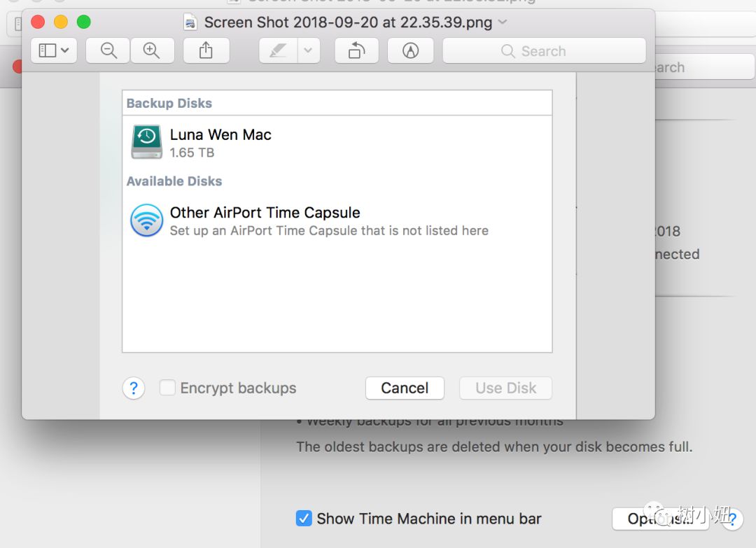Click the Backup Disks header
The height and width of the screenshot is (548, 756).
[169, 103]
